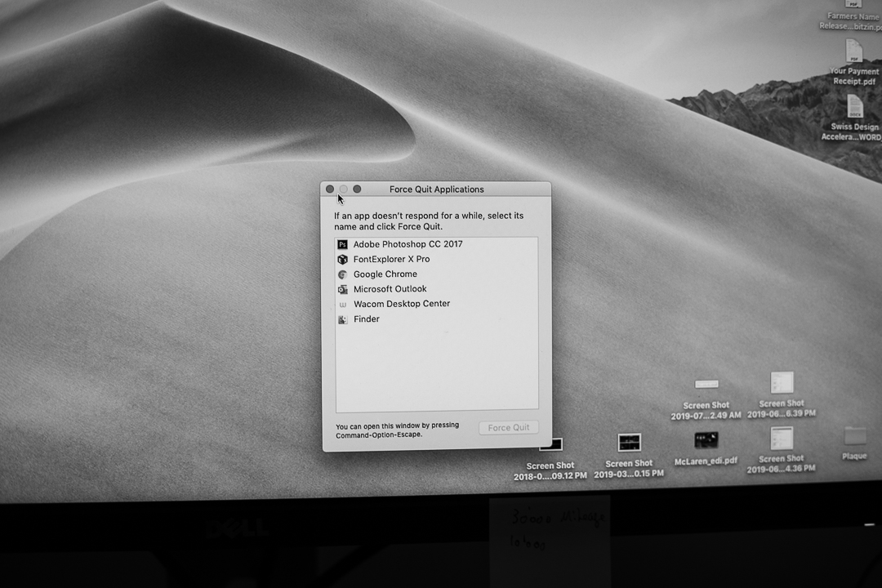Click the Force Quit button
882x588 pixels.
[x=509, y=428]
